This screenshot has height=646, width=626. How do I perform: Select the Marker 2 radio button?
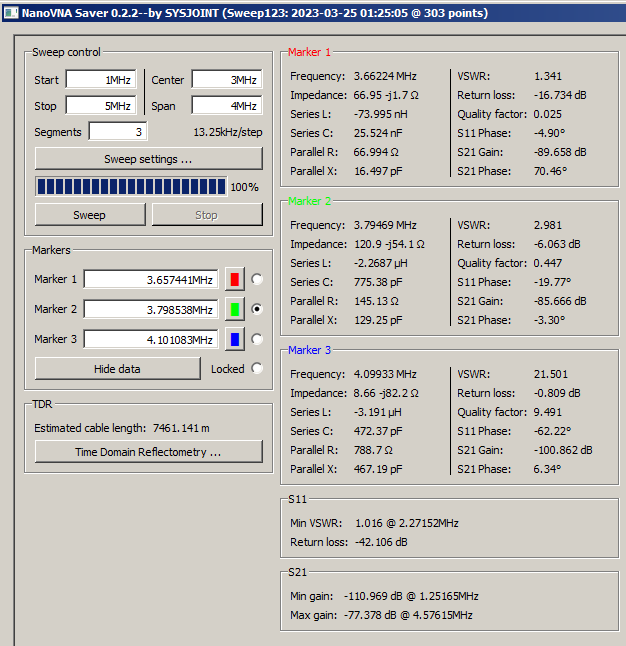pos(257,309)
